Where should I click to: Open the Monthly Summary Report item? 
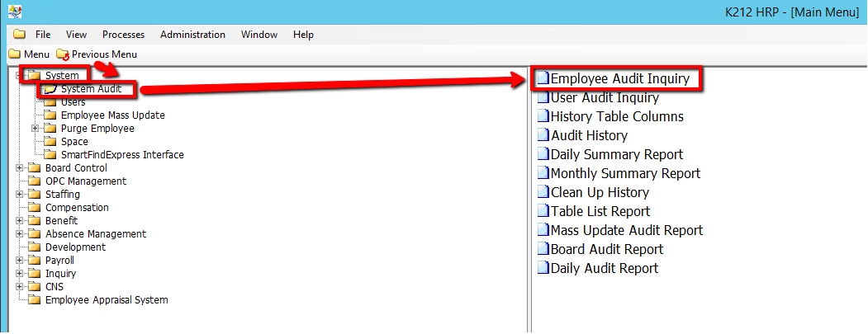tap(625, 173)
